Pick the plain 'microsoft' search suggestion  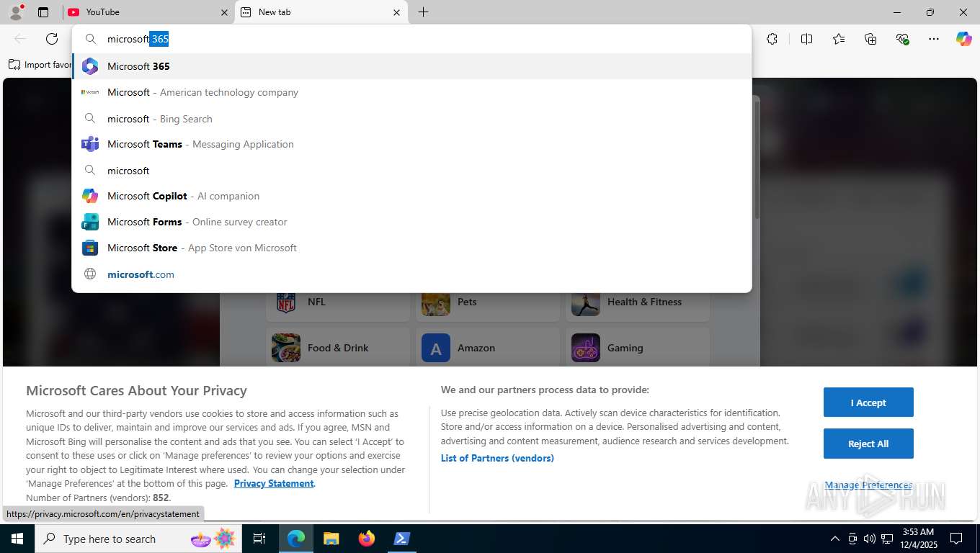coord(411,171)
